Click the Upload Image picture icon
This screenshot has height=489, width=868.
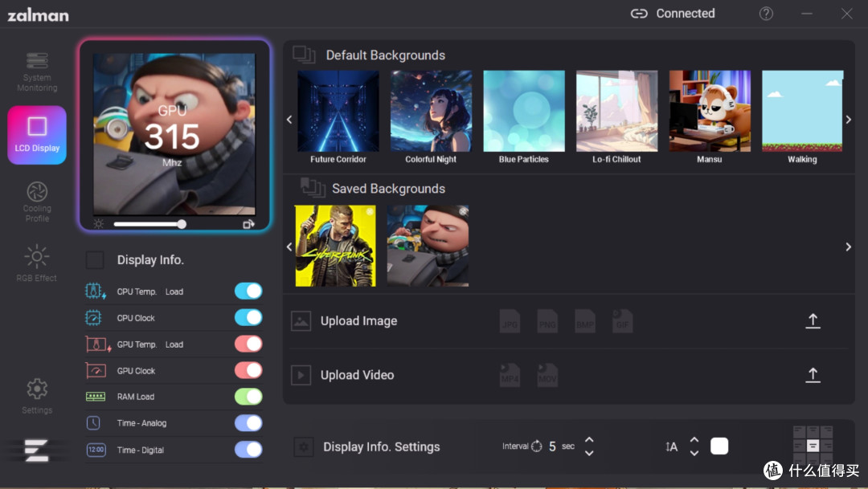click(x=301, y=321)
